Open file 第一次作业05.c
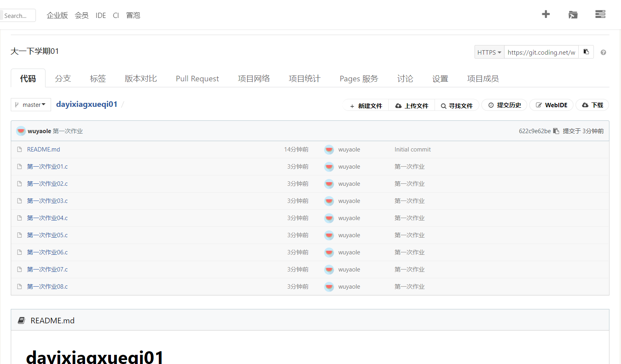Viewport: 621px width, 364px height. point(47,235)
